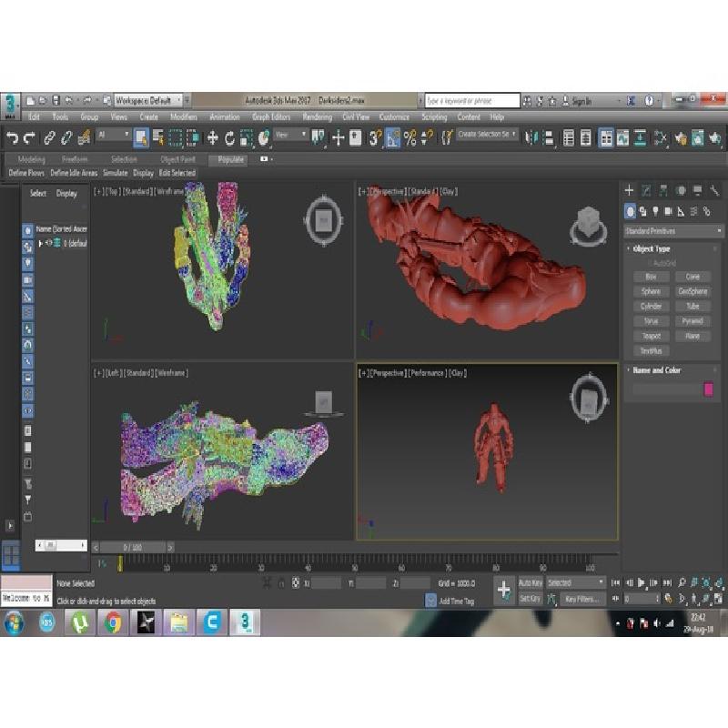The width and height of the screenshot is (728, 728).
Task: Click the Teapot primitive button
Action: tap(651, 336)
